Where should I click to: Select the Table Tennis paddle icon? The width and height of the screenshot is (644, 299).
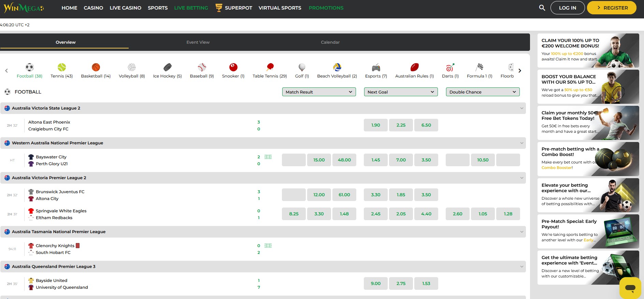[x=270, y=67]
